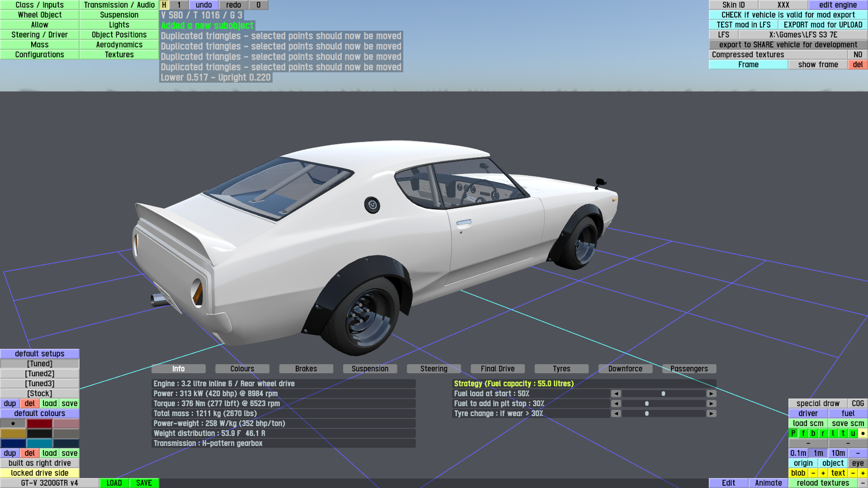The width and height of the screenshot is (868, 488).
Task: Click the 'f' front view button
Action: tap(803, 433)
